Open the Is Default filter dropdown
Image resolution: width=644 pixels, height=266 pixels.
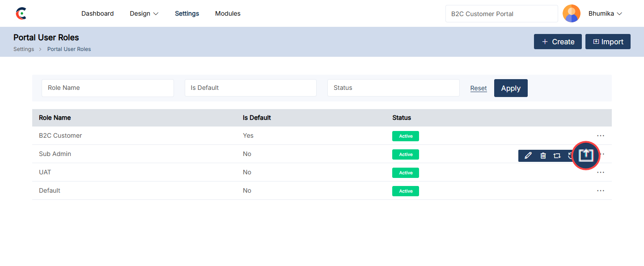click(x=250, y=88)
